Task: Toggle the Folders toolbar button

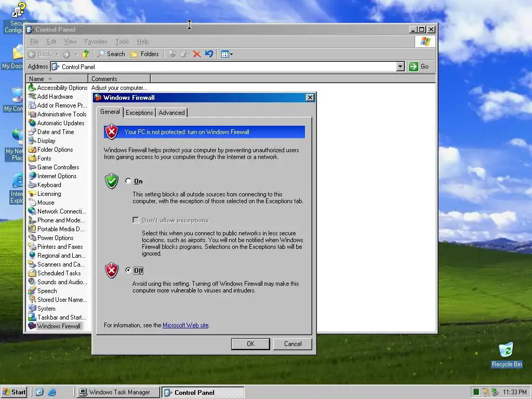Action: point(144,54)
